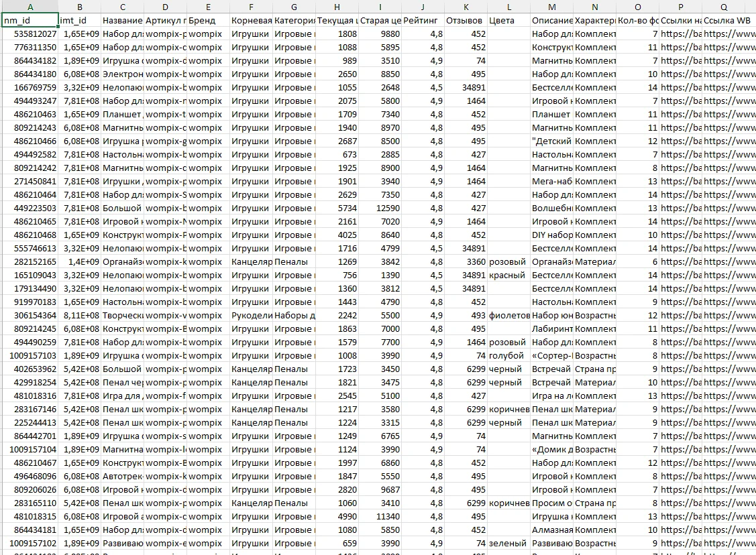Select cell with nm_id 535812027
The image size is (756, 555).
(30, 34)
